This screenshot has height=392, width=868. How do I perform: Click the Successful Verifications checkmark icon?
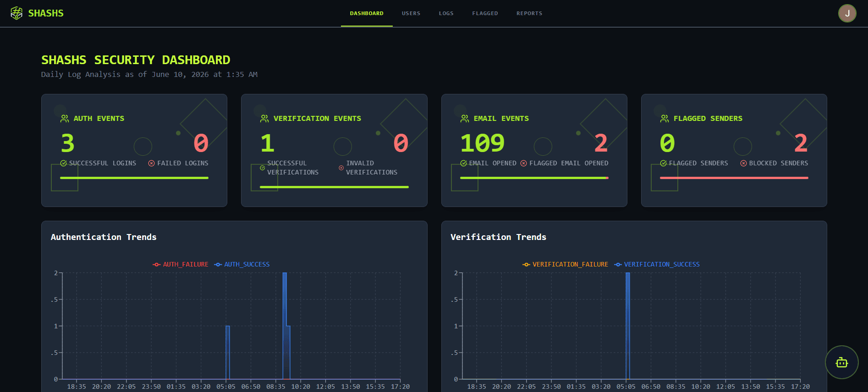pyautogui.click(x=263, y=168)
